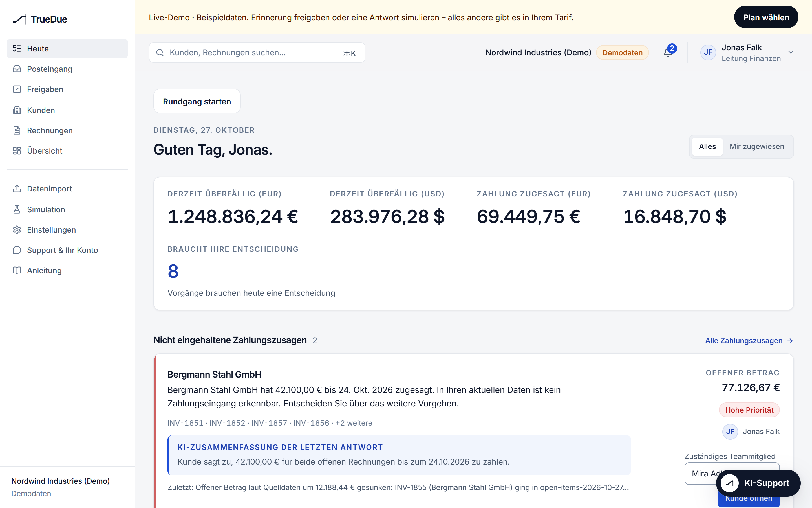Click the search magnifier icon
812x508 pixels.
click(x=160, y=52)
